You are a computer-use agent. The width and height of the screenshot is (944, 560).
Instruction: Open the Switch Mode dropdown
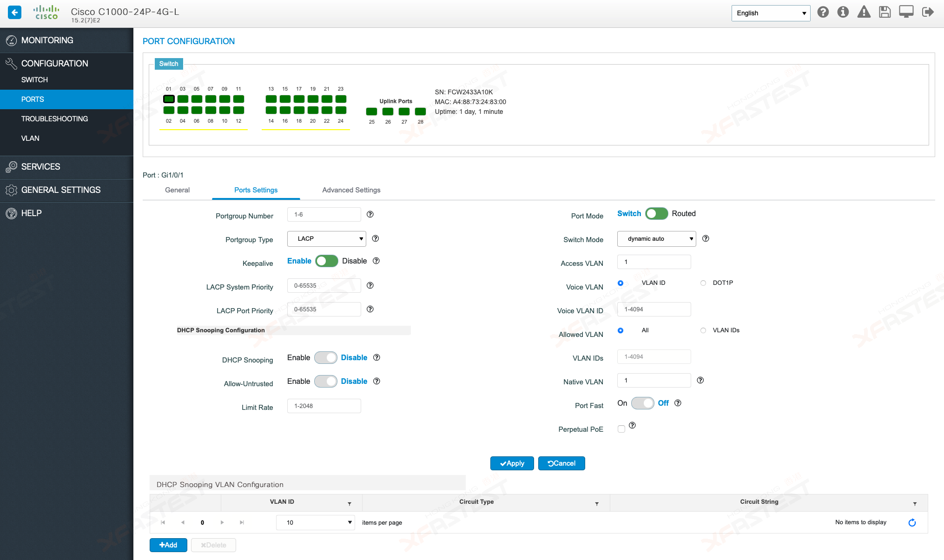656,239
